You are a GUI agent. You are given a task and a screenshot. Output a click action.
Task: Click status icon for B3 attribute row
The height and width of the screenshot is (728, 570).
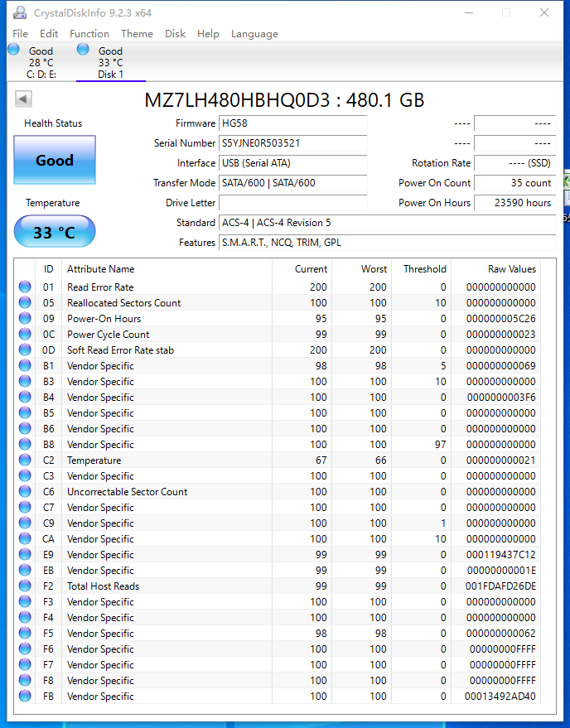25,382
